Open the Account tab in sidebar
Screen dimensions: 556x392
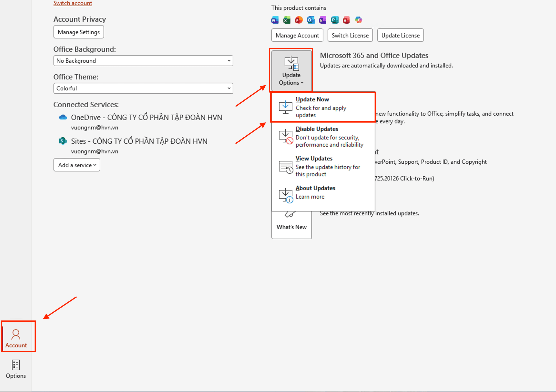pos(16,338)
